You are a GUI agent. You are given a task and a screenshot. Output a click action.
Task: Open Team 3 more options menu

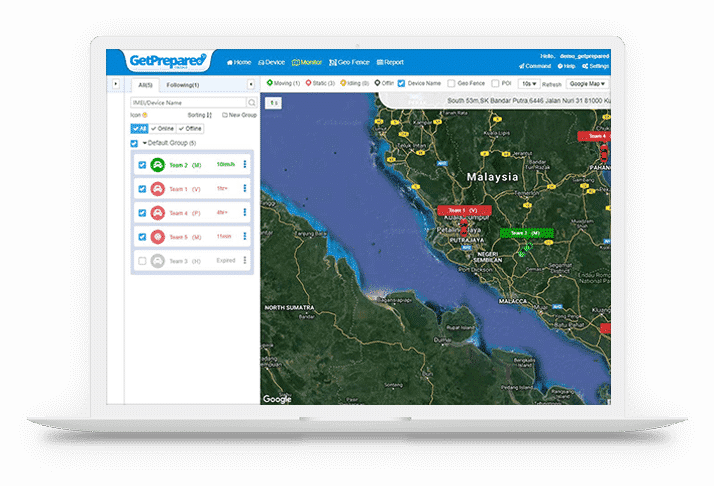coord(245,260)
